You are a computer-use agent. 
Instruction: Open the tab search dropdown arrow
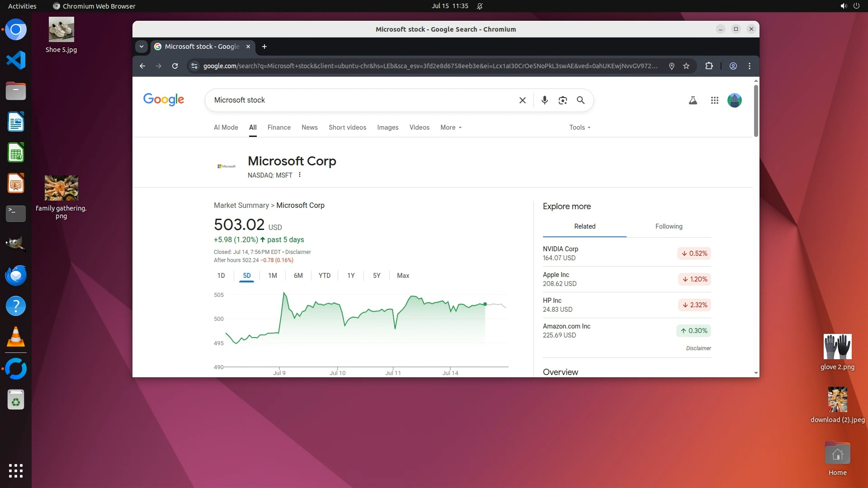click(142, 47)
